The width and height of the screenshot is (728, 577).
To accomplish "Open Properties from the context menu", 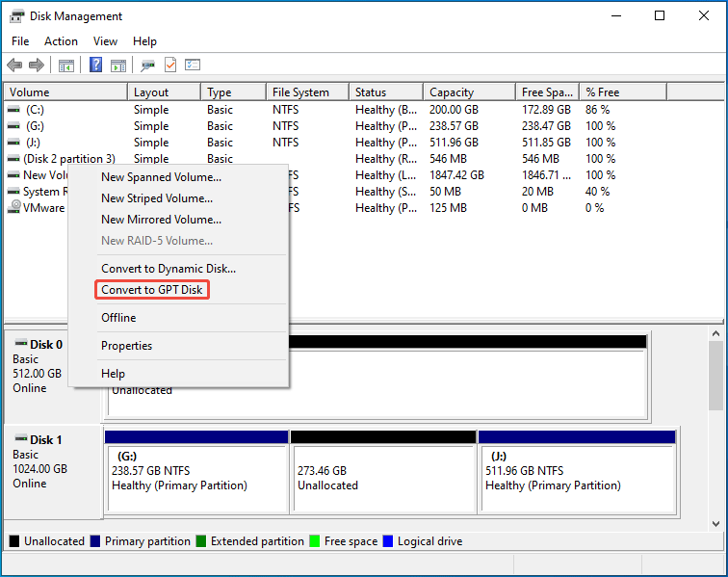I will (178, 346).
